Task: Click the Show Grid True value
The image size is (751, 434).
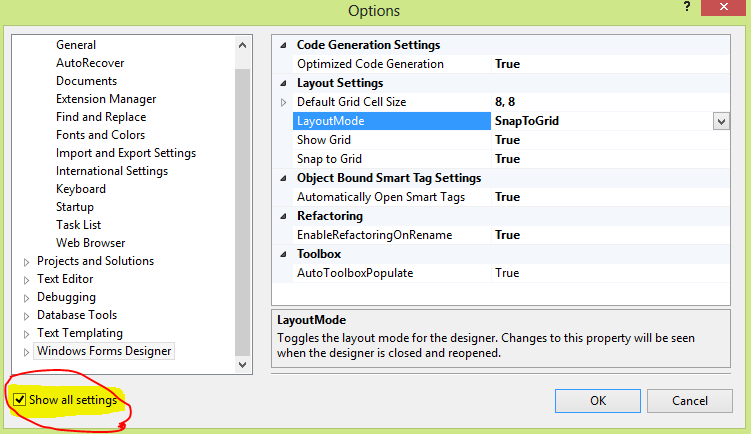Action: [507, 140]
